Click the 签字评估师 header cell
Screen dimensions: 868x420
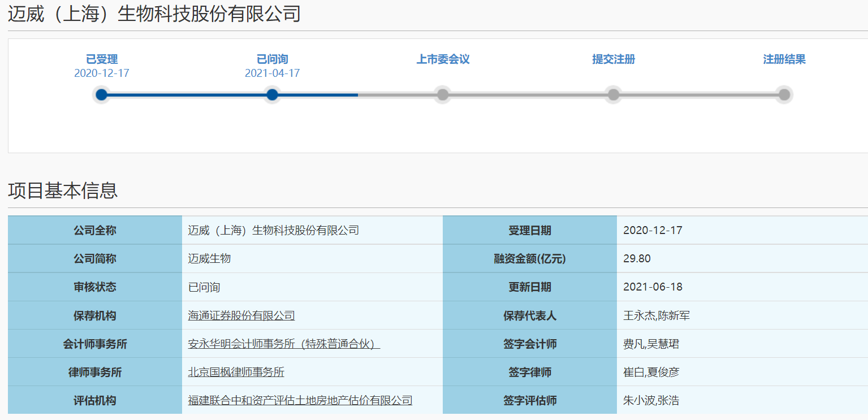click(x=530, y=400)
